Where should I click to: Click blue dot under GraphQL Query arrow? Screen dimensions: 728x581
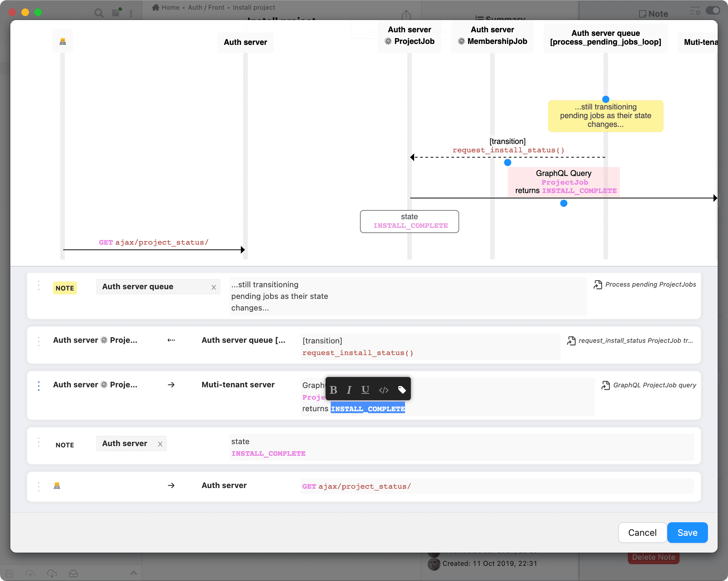(563, 203)
